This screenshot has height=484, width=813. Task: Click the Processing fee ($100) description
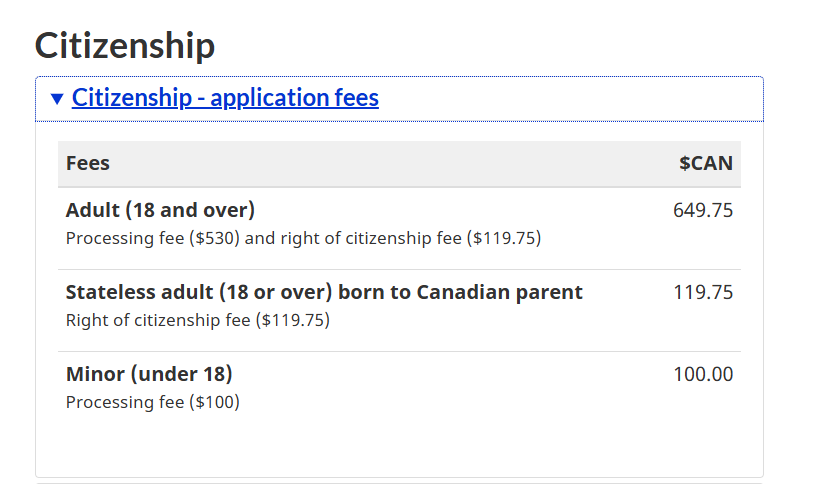[152, 402]
